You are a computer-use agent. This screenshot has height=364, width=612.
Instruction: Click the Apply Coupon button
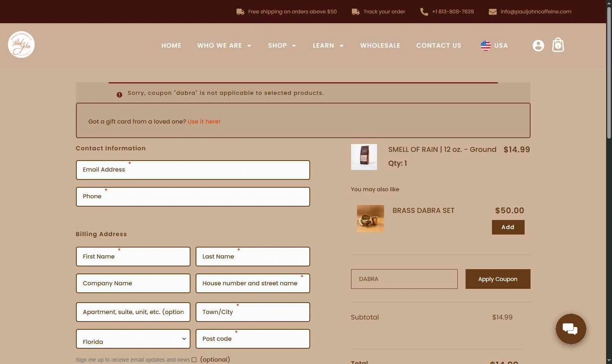coord(498,279)
